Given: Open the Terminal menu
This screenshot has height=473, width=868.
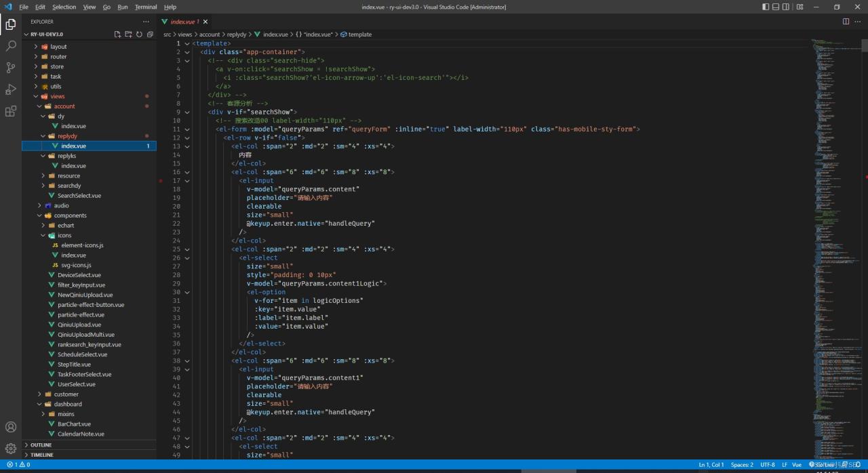Looking at the screenshot, I should pos(145,7).
